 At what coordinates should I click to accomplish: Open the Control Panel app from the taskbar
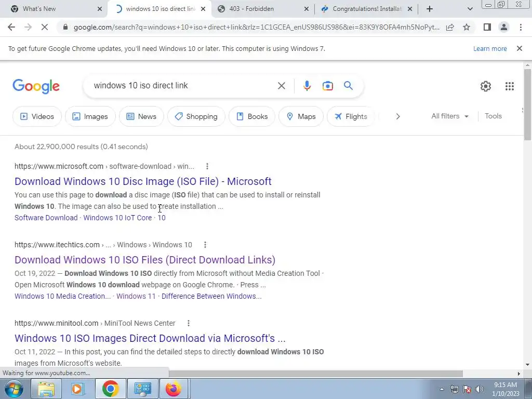click(142, 389)
